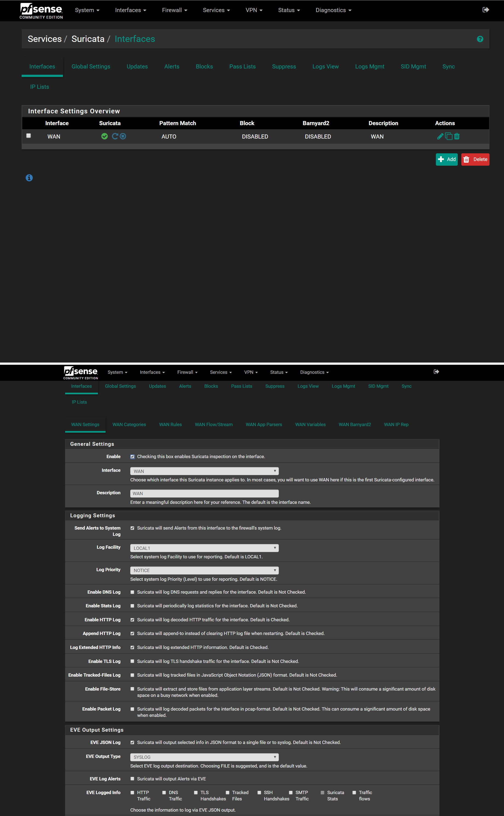Open the WAN Flow/Stream tab

point(214,425)
